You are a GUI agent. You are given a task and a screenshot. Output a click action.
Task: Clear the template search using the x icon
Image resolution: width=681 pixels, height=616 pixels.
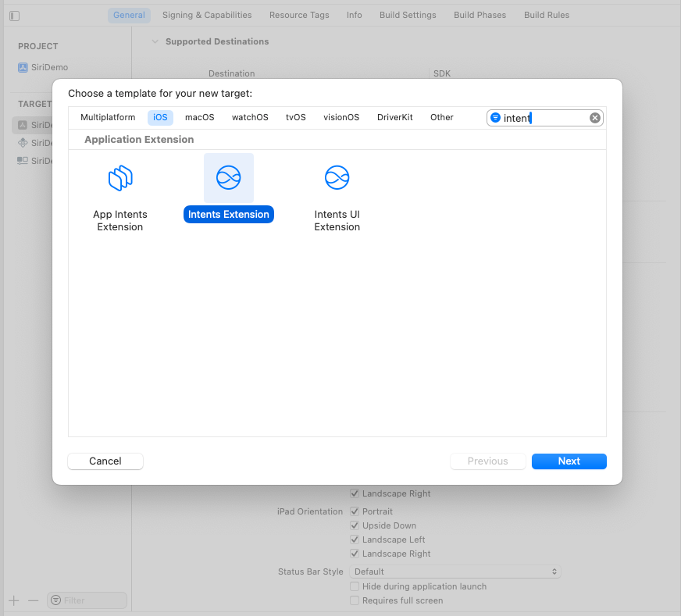(x=594, y=117)
